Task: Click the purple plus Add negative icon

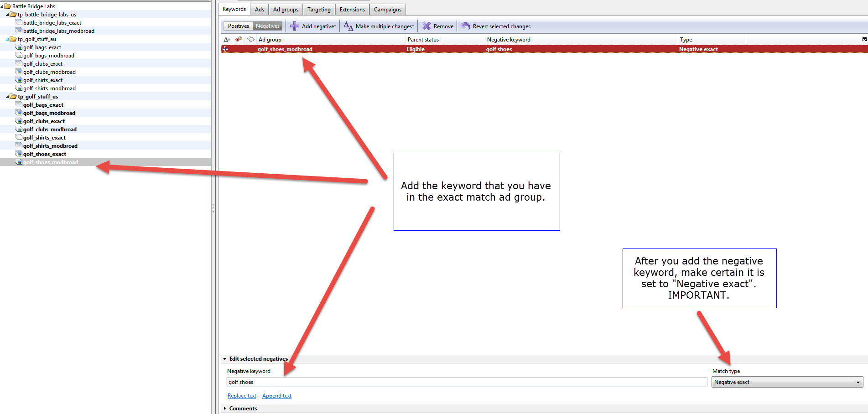Action: click(x=295, y=26)
